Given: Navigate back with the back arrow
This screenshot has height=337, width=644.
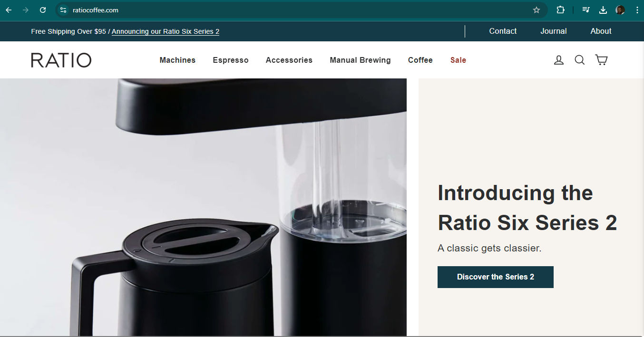Looking at the screenshot, I should coord(8,10).
